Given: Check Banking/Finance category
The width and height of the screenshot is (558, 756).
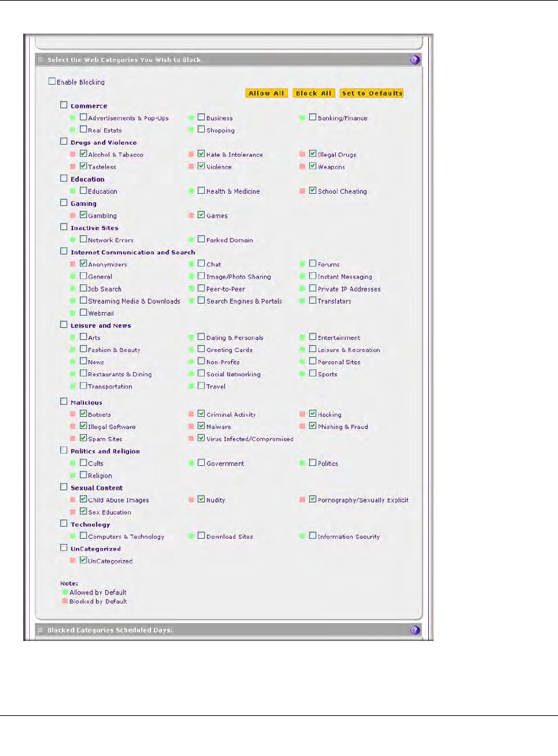Looking at the screenshot, I should pos(313,117).
